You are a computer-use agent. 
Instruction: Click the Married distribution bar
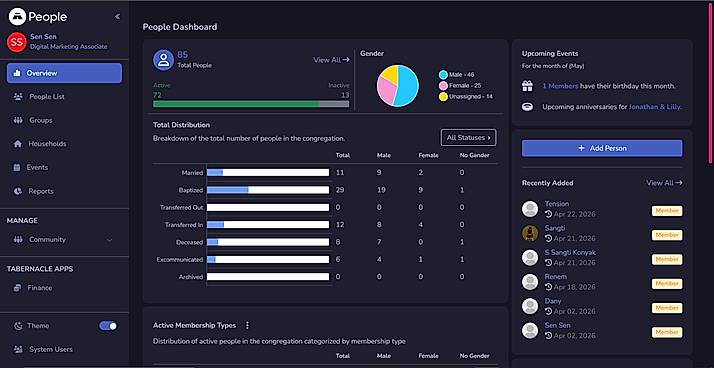pyautogui.click(x=268, y=173)
